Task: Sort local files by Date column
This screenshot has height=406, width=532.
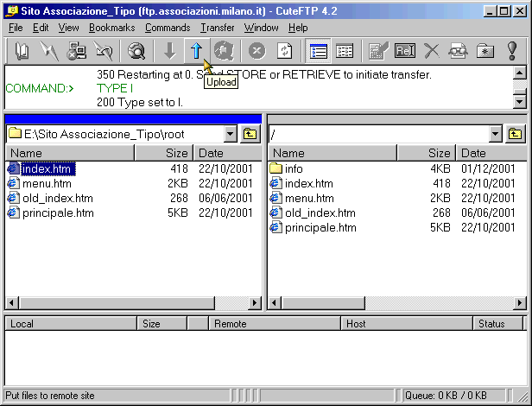Action: (x=228, y=153)
